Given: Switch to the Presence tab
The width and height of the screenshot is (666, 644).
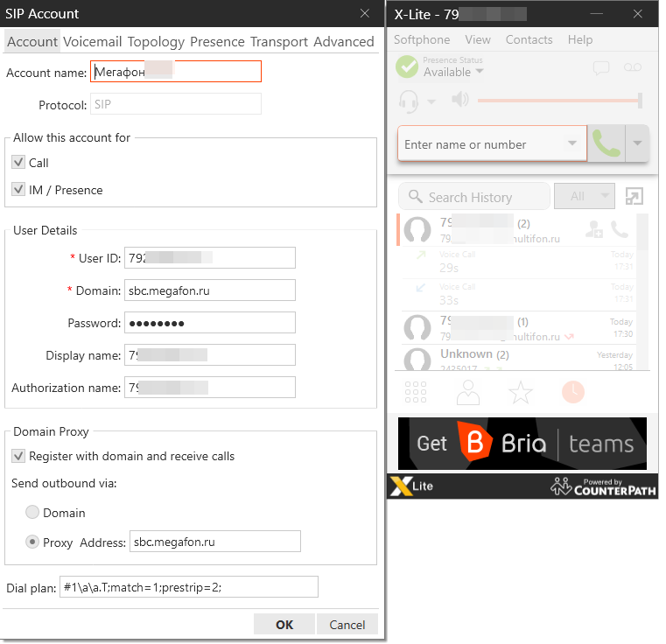Looking at the screenshot, I should click(x=217, y=42).
